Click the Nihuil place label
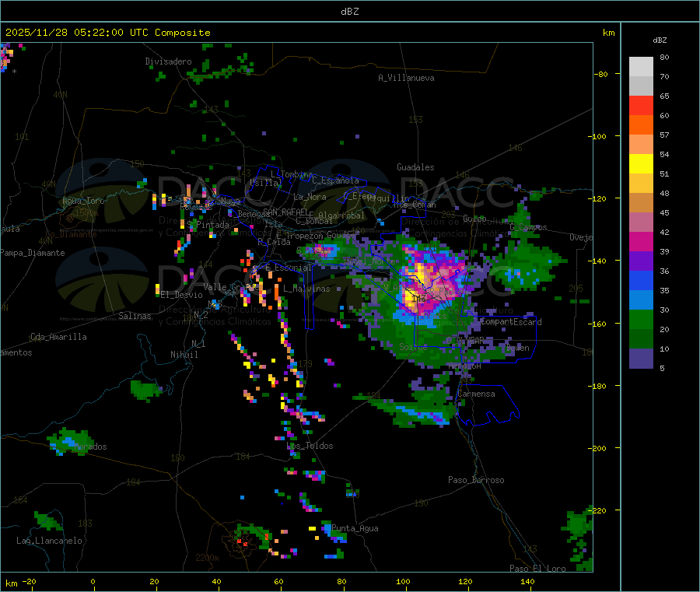This screenshot has height=592, width=700. (x=184, y=355)
